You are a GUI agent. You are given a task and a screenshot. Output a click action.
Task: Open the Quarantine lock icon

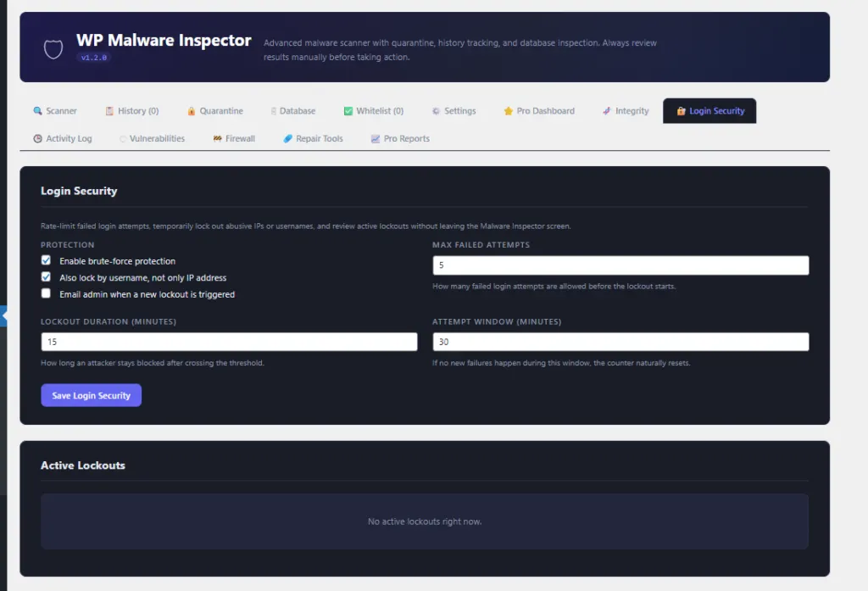pos(192,110)
